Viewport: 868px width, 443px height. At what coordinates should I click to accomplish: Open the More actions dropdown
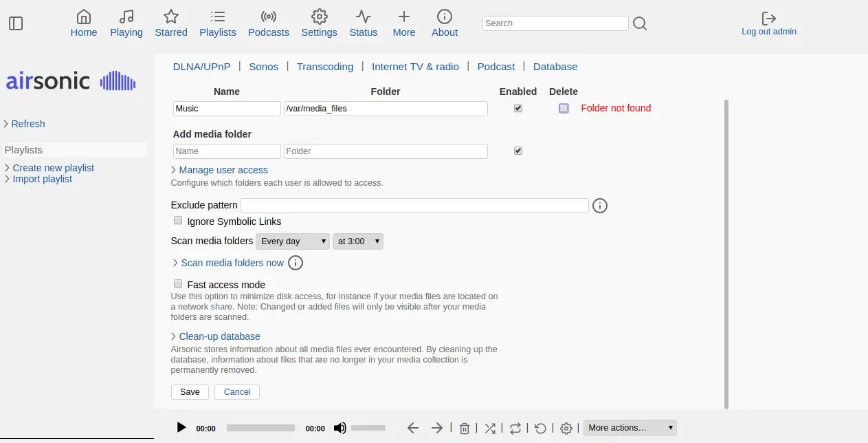point(630,428)
